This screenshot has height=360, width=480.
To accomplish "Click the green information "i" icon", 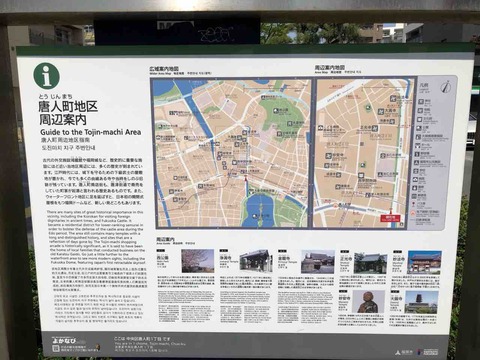I will [x=47, y=76].
